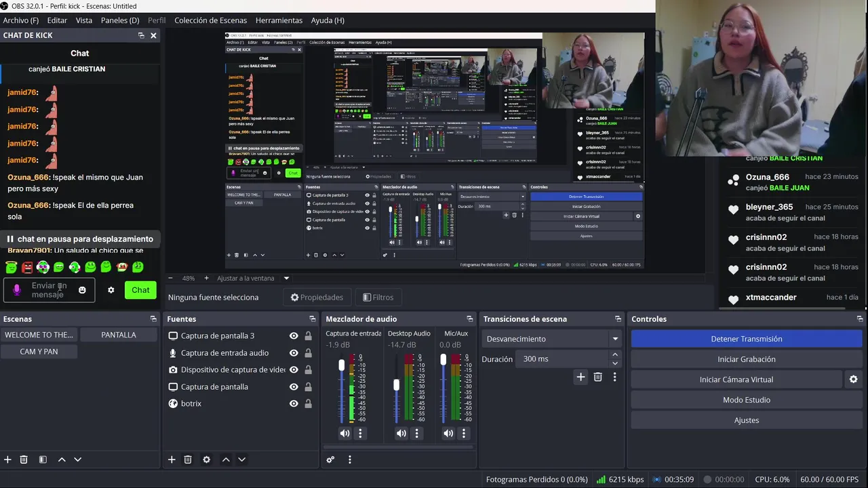
Task: Hide Captura de entrada audio source
Action: (294, 352)
